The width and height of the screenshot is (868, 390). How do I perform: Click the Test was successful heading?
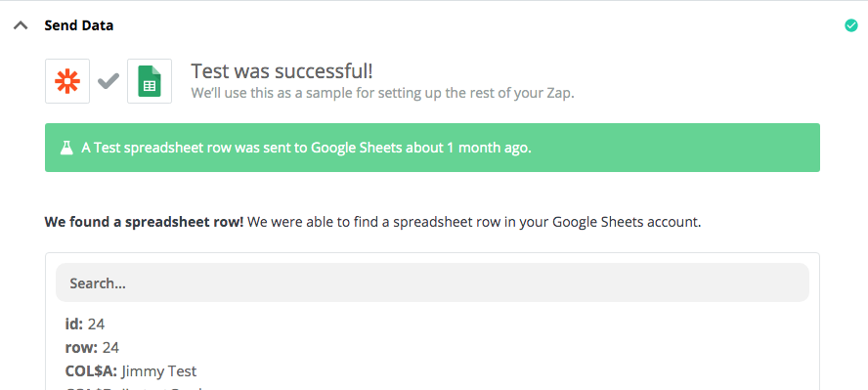coord(282,71)
